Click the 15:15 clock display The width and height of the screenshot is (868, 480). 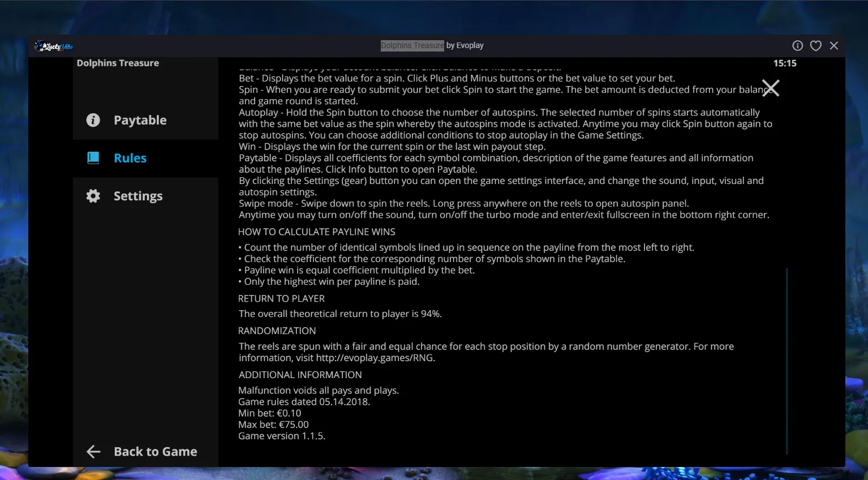click(x=785, y=63)
